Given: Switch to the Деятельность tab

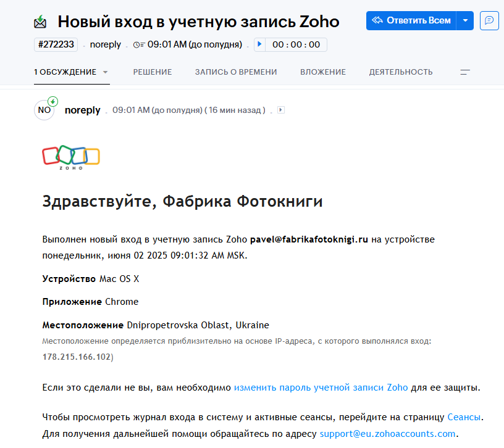Looking at the screenshot, I should (401, 72).
